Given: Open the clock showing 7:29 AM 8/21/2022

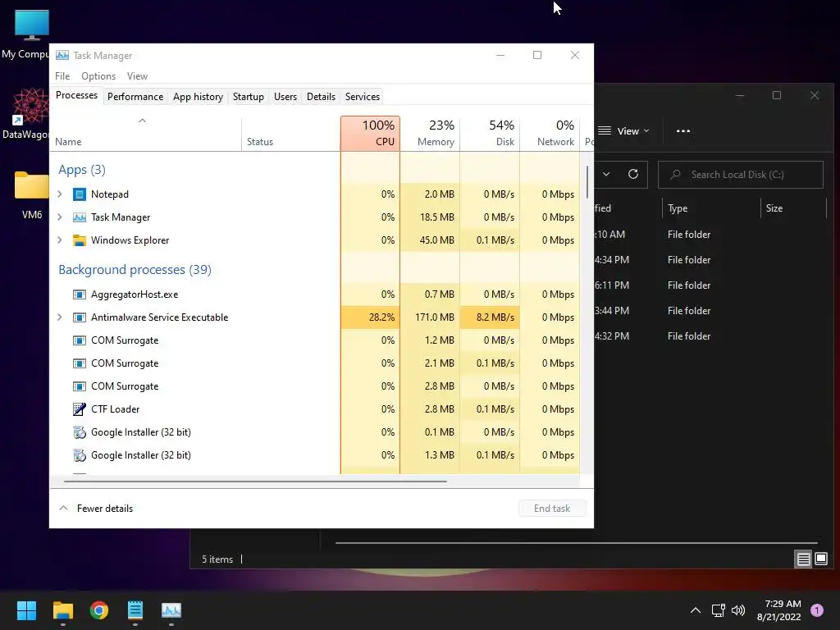Looking at the screenshot, I should coord(779,610).
